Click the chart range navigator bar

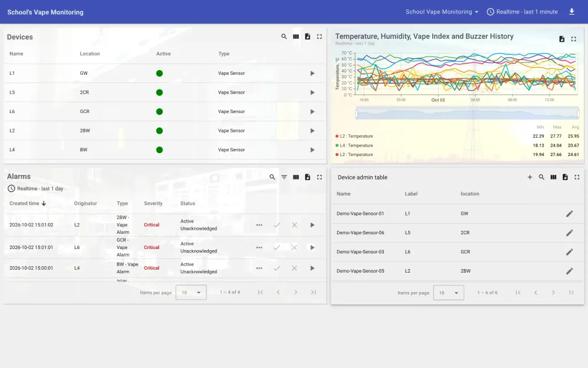pyautogui.click(x=467, y=113)
